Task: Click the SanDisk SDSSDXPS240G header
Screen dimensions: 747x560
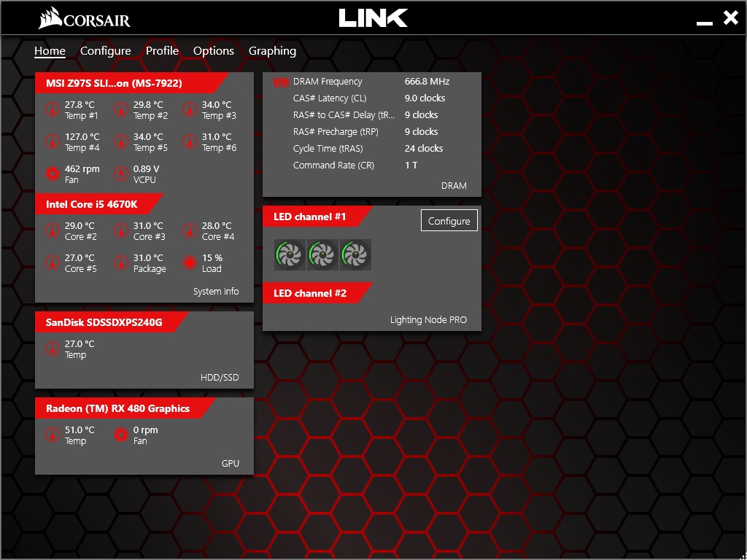Action: pos(112,322)
